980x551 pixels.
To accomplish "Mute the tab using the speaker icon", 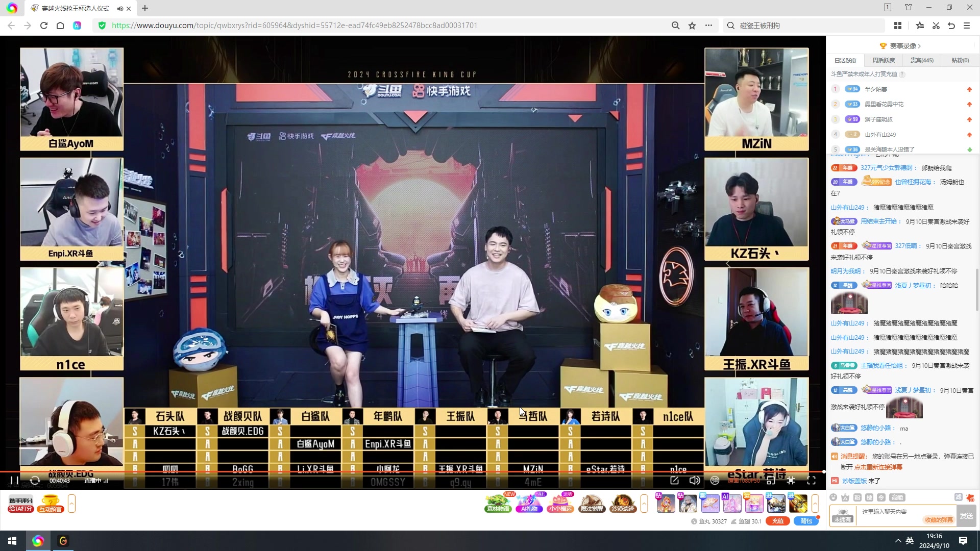I will pos(119,8).
